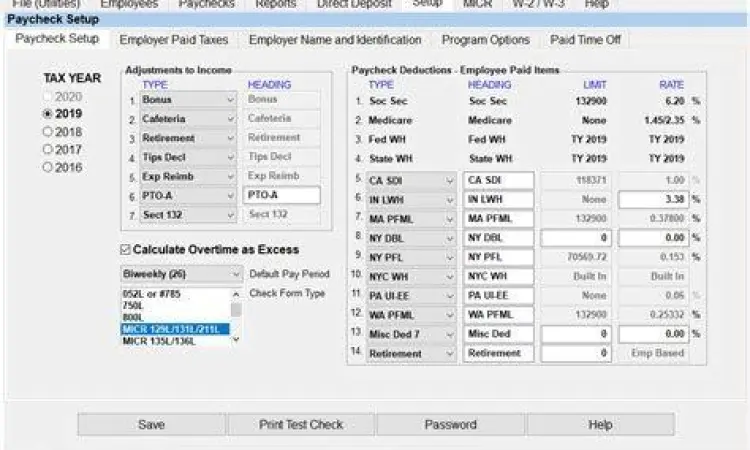The width and height of the screenshot is (750, 450).
Task: Open the Biweekly (26) pay period dropdown
Action: (181, 274)
